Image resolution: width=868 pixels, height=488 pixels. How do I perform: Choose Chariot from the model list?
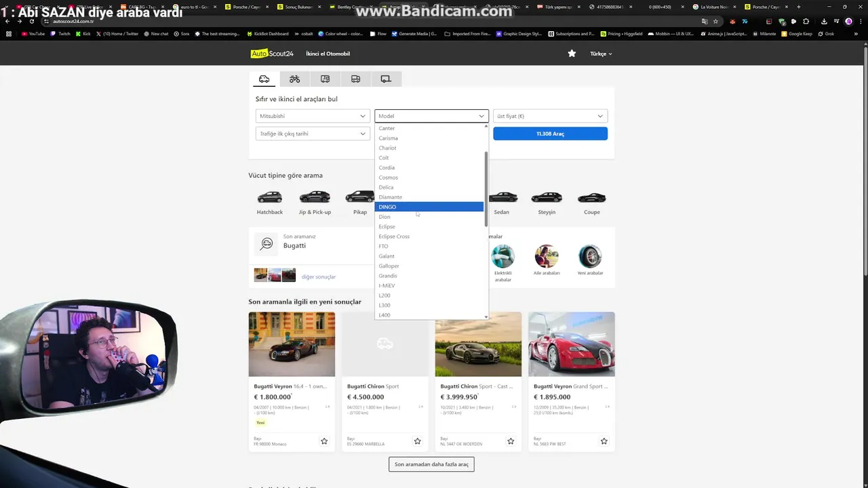coord(429,148)
